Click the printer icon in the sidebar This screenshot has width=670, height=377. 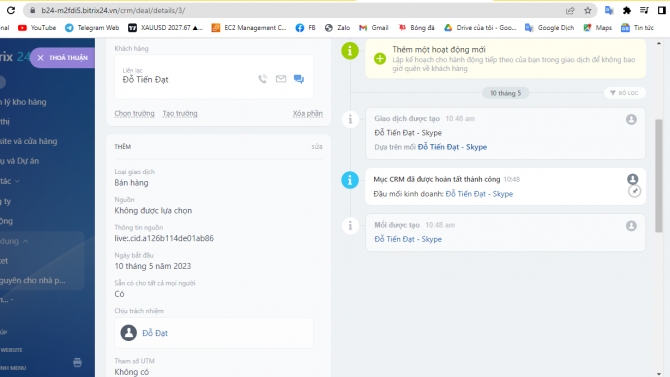77,362
